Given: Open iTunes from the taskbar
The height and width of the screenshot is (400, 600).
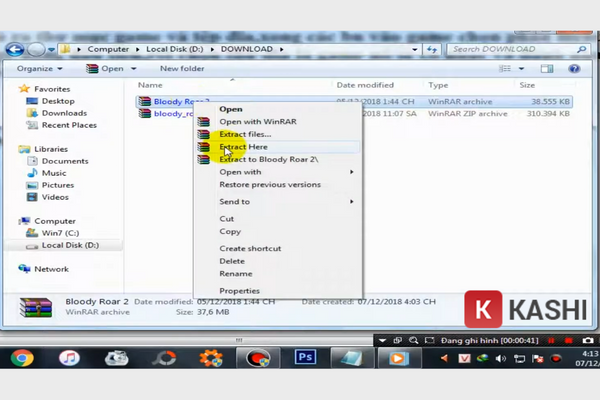Looking at the screenshot, I should 69,358.
